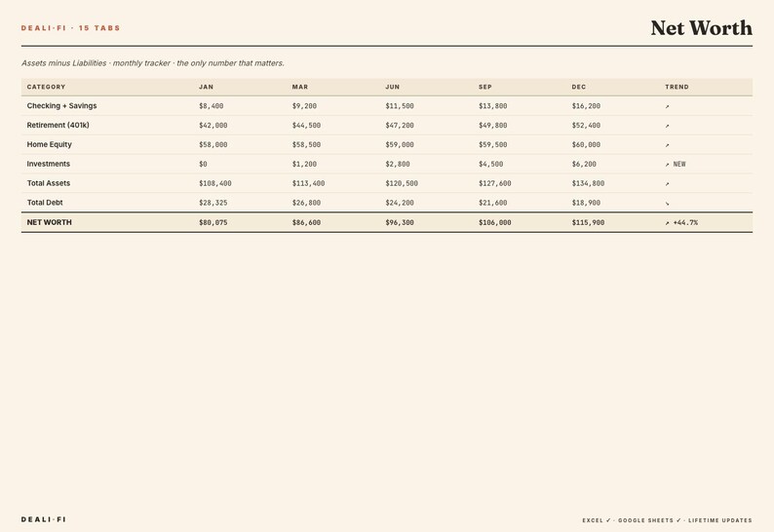774x532 pixels.
Task: Select the Home Equity row label
Action: coord(50,144)
